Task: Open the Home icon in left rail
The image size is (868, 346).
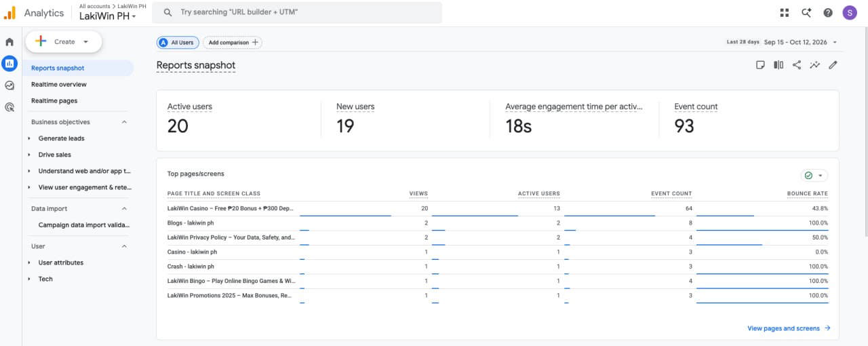Action: [x=9, y=42]
